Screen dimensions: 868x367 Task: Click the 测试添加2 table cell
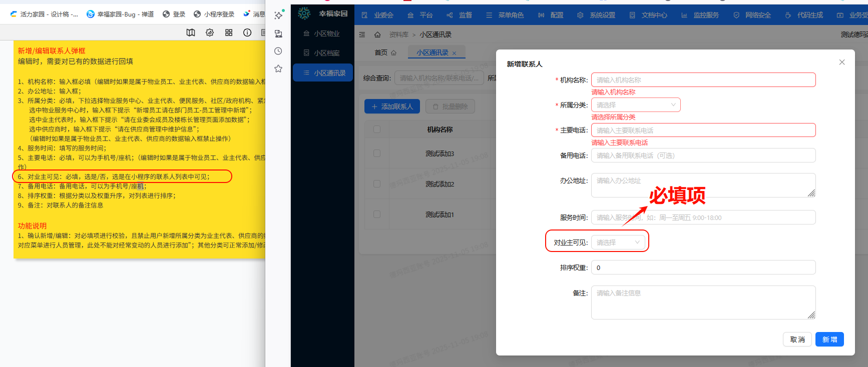tap(440, 184)
